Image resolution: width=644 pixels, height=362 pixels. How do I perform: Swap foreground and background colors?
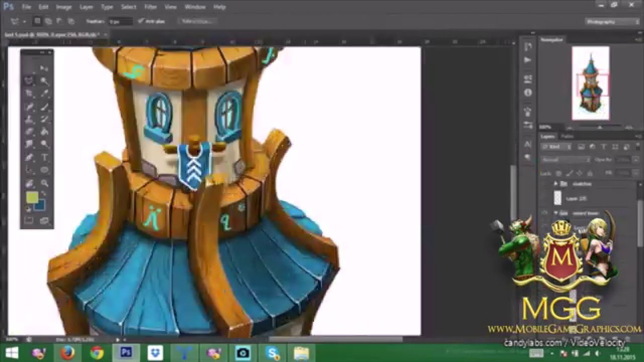(x=43, y=193)
